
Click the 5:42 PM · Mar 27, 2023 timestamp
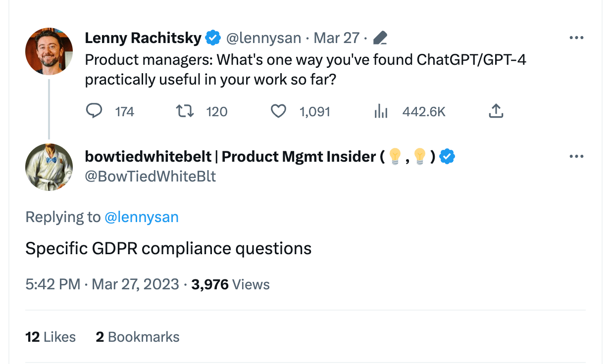point(102,284)
